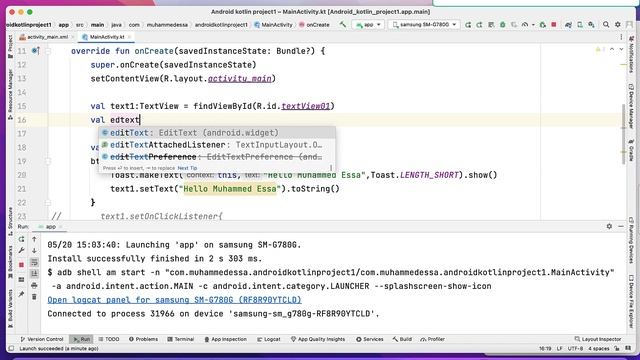Image resolution: width=640 pixels, height=360 pixels.
Task: Open Run panel gear options
Action: tap(609, 226)
